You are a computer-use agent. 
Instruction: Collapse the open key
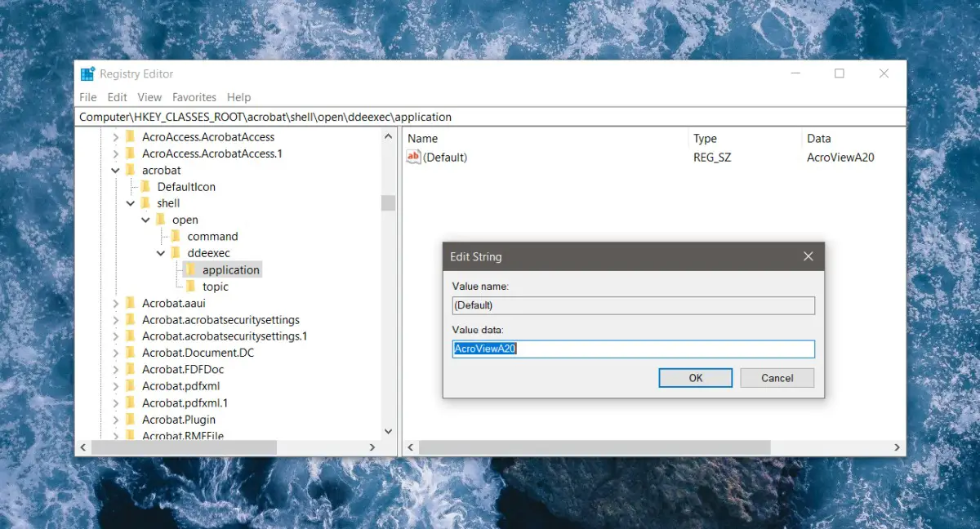tap(145, 220)
